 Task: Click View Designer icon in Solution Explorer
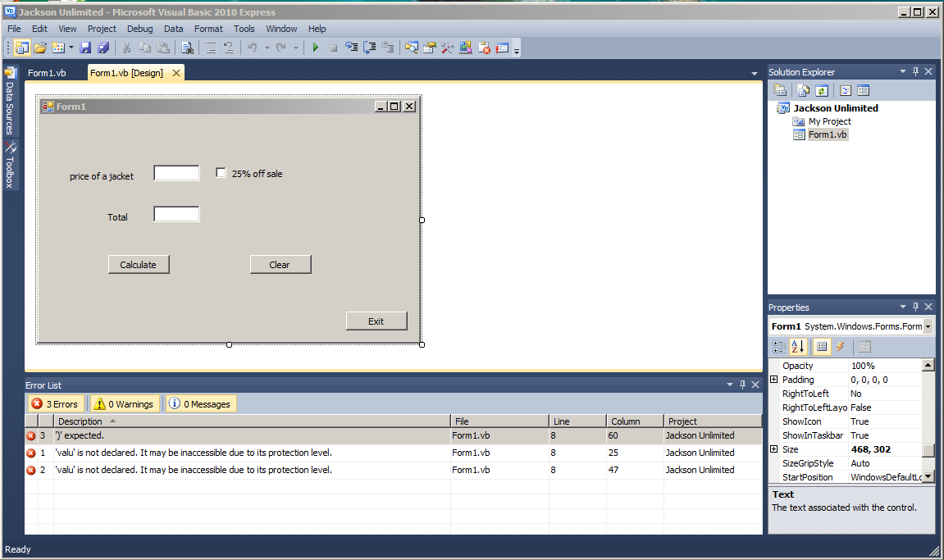tap(864, 90)
